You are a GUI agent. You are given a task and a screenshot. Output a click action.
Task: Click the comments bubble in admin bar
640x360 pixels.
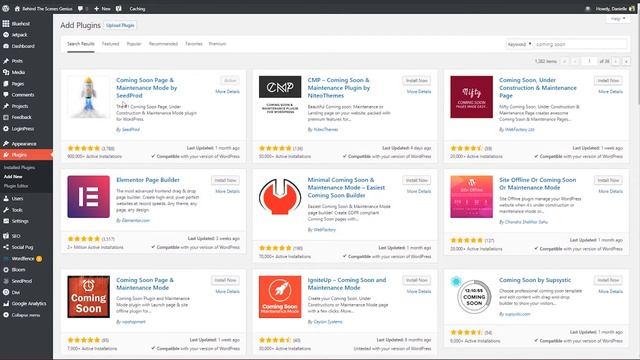[x=83, y=8]
